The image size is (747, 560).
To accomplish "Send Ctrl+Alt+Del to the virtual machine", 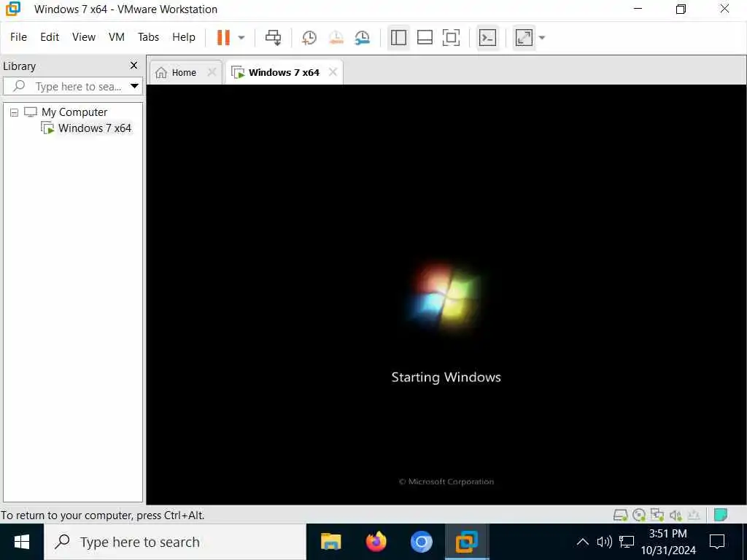I will coord(273,38).
